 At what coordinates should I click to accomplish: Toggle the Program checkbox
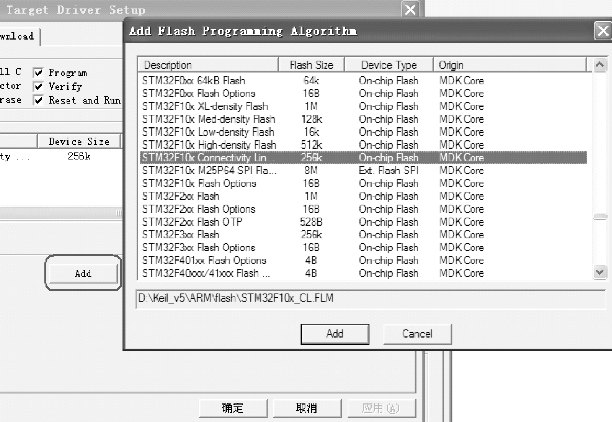pyautogui.click(x=38, y=73)
